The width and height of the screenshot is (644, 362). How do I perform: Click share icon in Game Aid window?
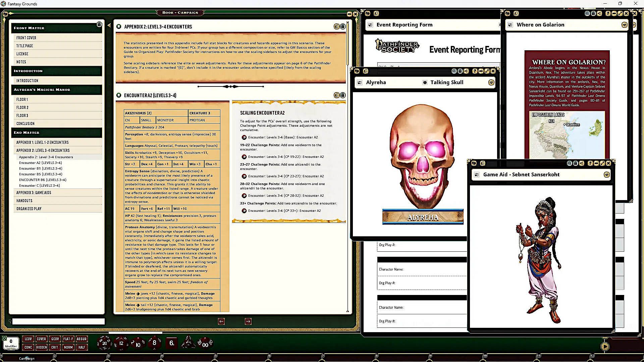coord(581,163)
